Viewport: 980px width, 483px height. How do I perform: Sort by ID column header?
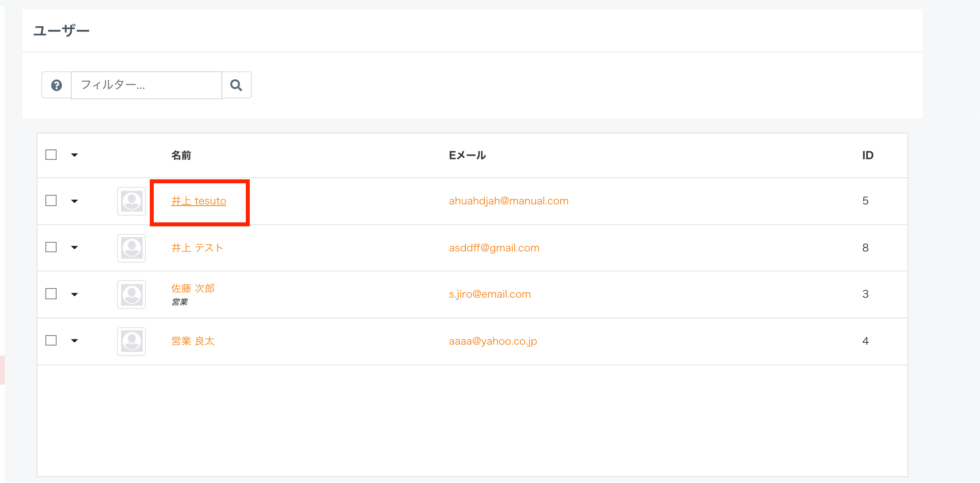(x=868, y=155)
